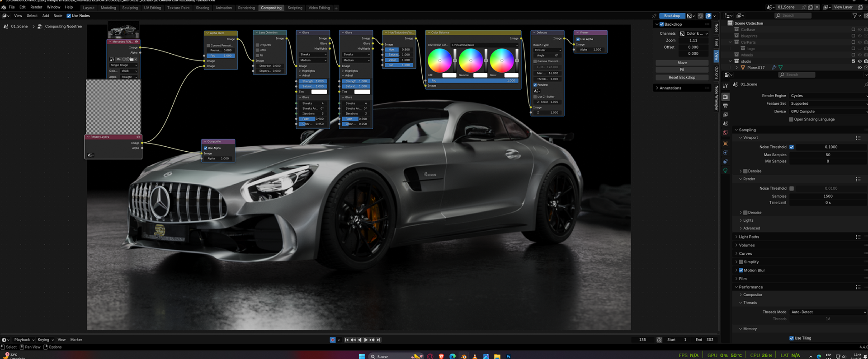
Task: Open the Render Engine dropdown
Action: click(x=828, y=96)
